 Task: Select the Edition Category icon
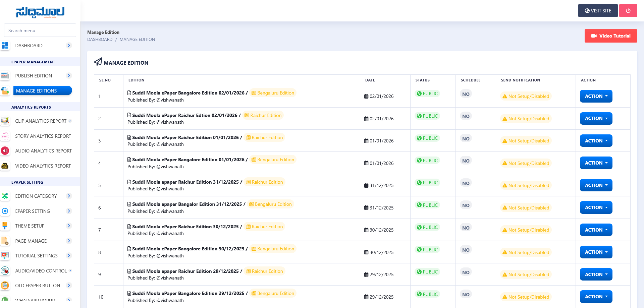coord(5,196)
